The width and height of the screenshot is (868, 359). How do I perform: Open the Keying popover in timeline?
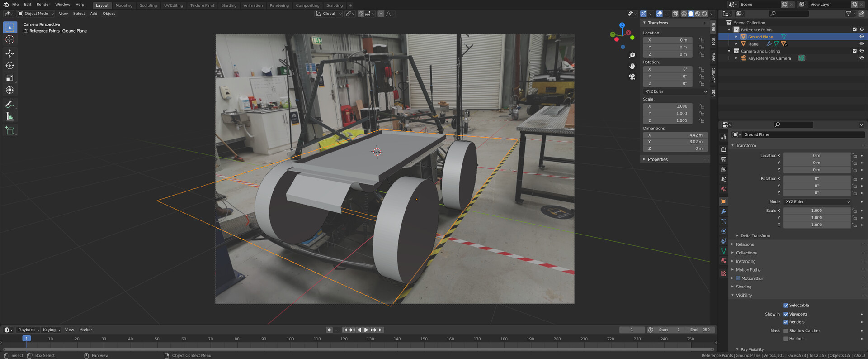pos(51,330)
